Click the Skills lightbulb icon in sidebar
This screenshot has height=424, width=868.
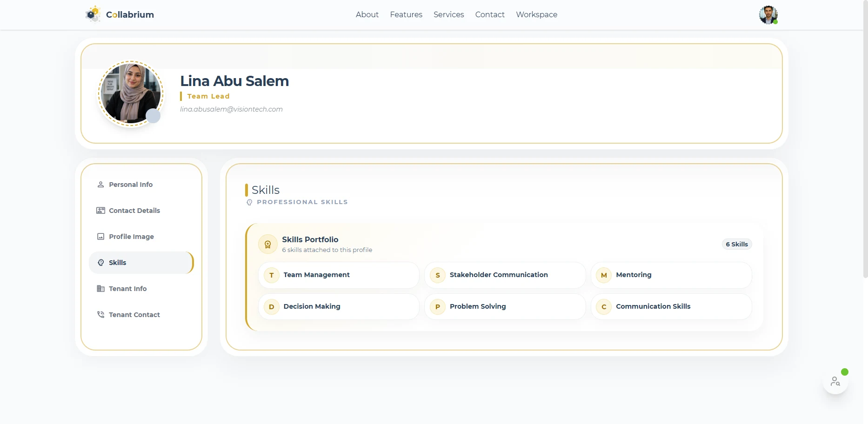pos(100,263)
